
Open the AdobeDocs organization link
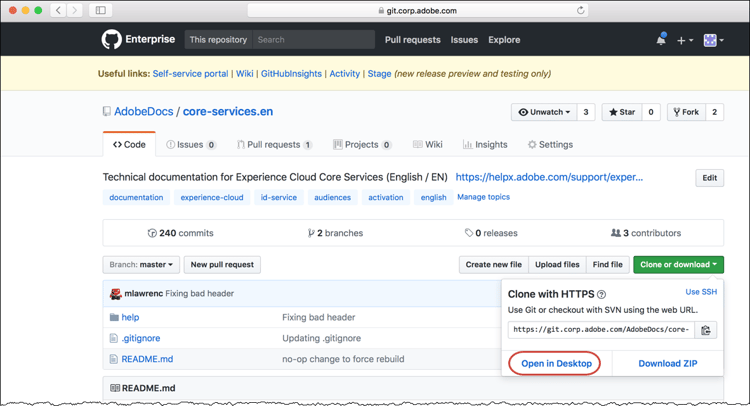pyautogui.click(x=143, y=111)
